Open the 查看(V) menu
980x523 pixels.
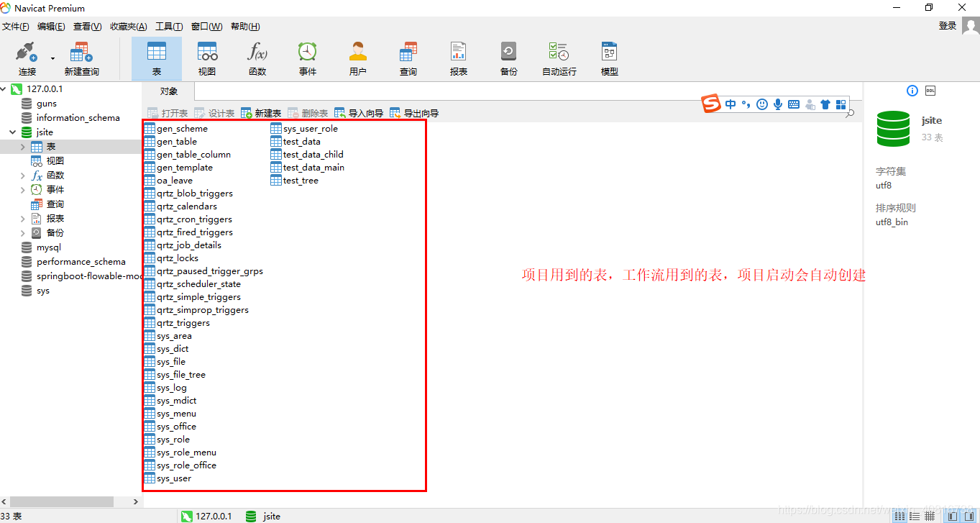click(x=88, y=27)
